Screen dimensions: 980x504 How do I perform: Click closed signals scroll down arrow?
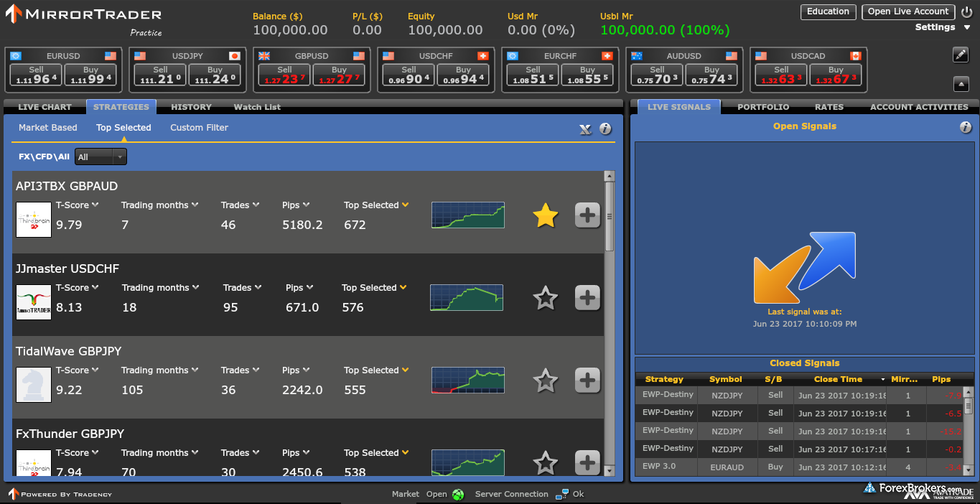pos(969,472)
